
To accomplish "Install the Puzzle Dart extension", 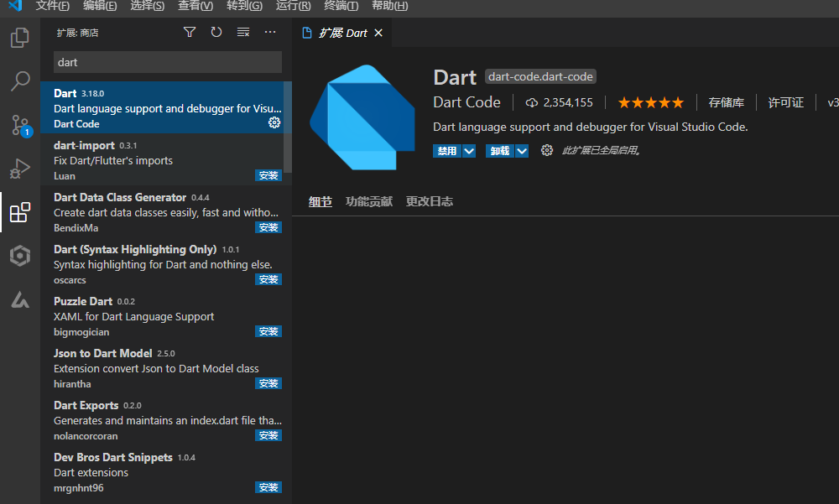I will 268,331.
